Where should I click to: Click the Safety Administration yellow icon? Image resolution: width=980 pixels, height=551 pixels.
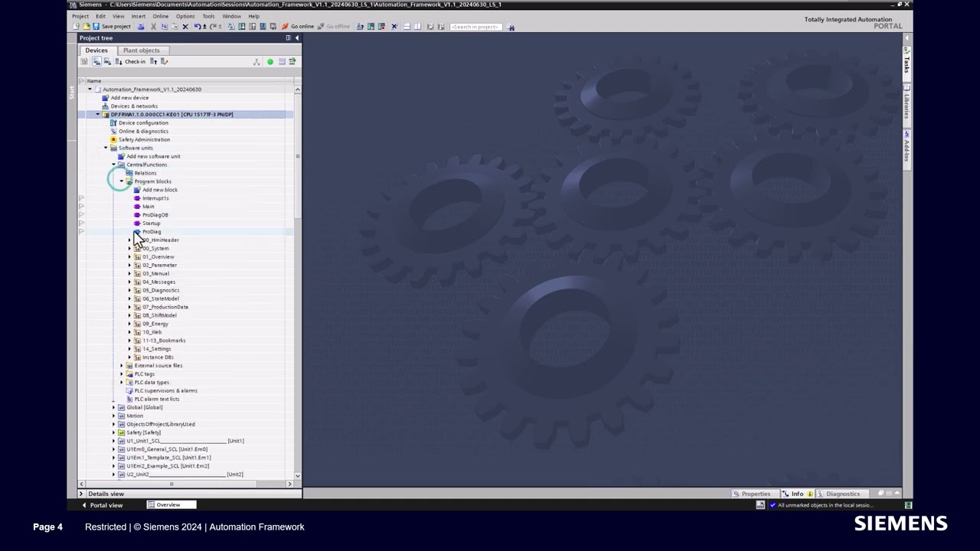point(113,140)
